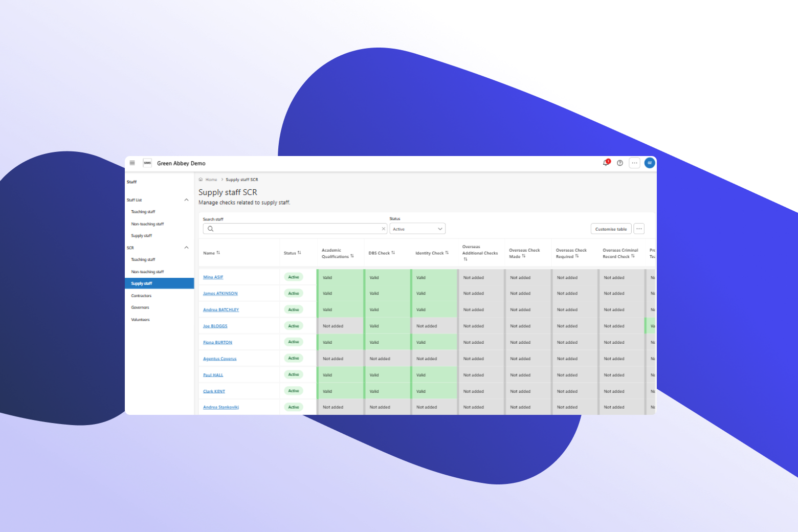The image size is (798, 532).
Task: Collapse the SCR sidebar section
Action: 186,248
